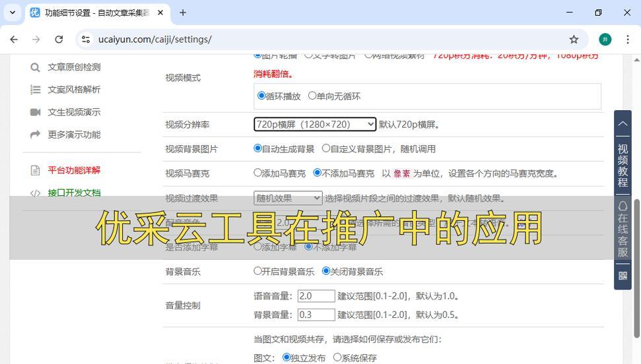Screen dimensions: 641x364
Task: Click the 语音音量 input field
Action: [316, 296]
